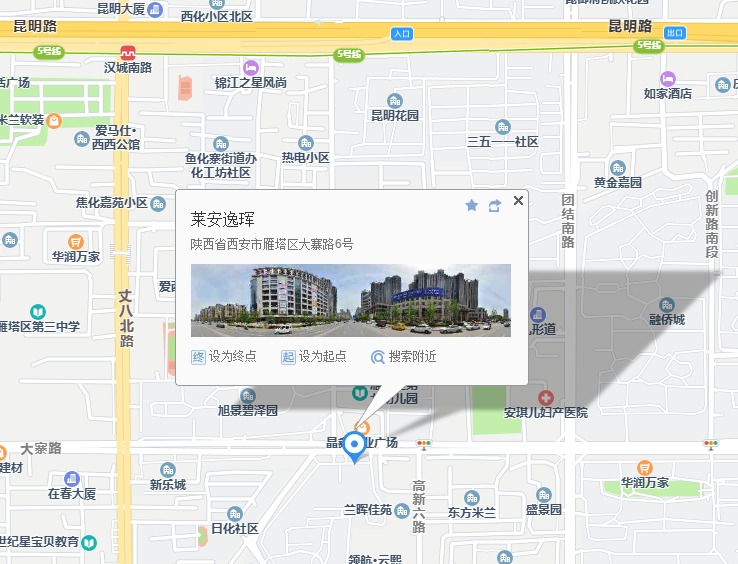Click the 高新六路 road label
The image size is (738, 564).
point(418,506)
